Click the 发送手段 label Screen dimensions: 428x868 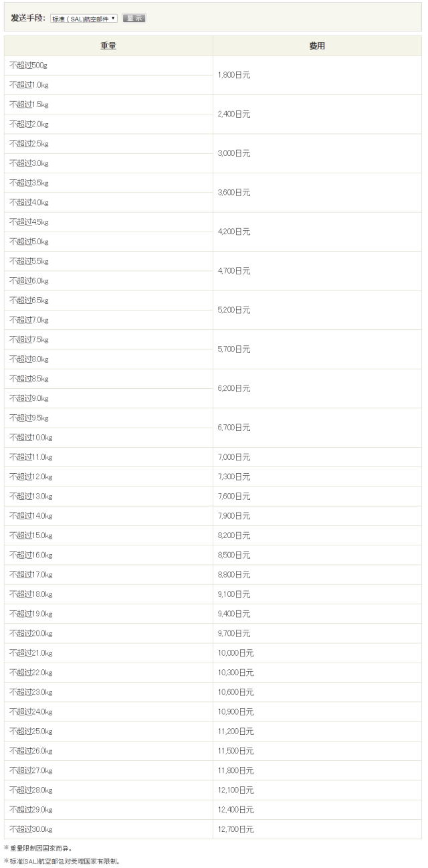click(x=27, y=19)
